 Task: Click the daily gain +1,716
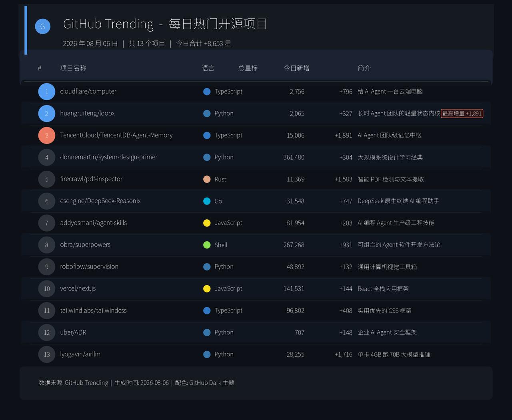[343, 354]
